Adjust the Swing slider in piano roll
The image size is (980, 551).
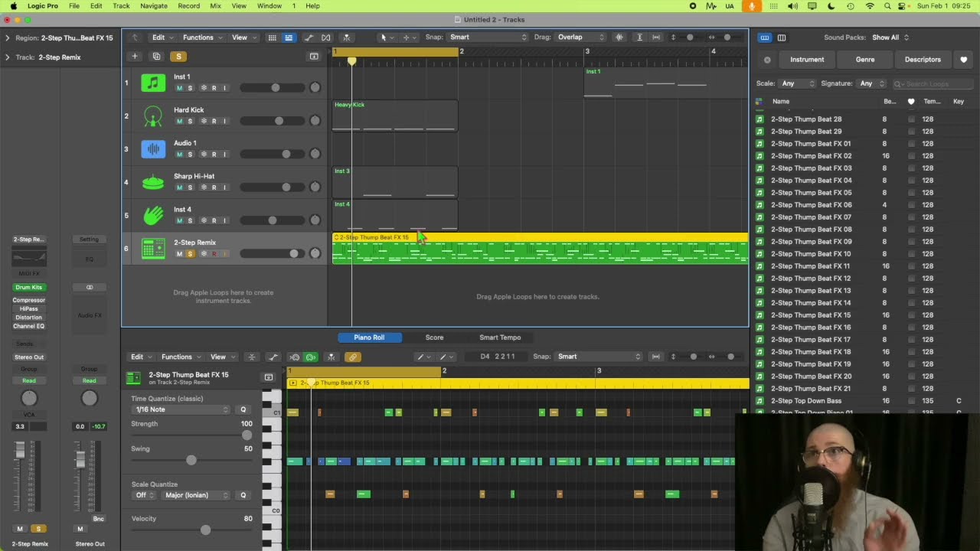click(191, 460)
